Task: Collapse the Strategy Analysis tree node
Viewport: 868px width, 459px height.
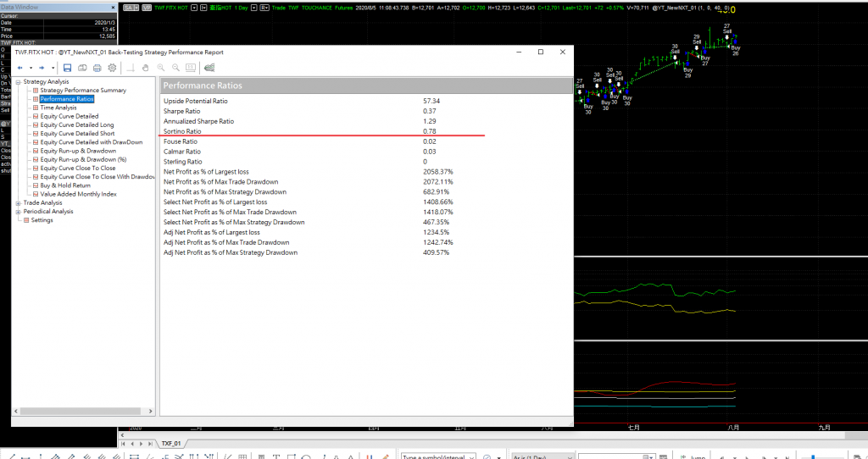Action: pos(19,82)
